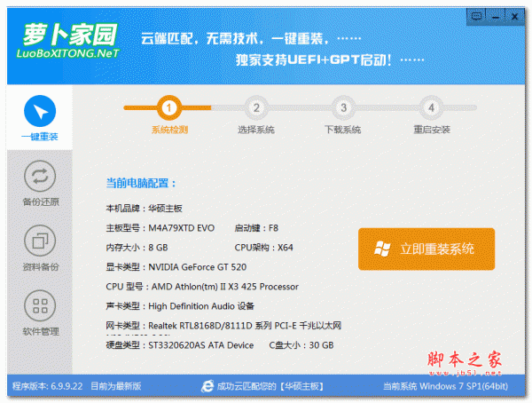Click the 选择系统 step label

256,130
